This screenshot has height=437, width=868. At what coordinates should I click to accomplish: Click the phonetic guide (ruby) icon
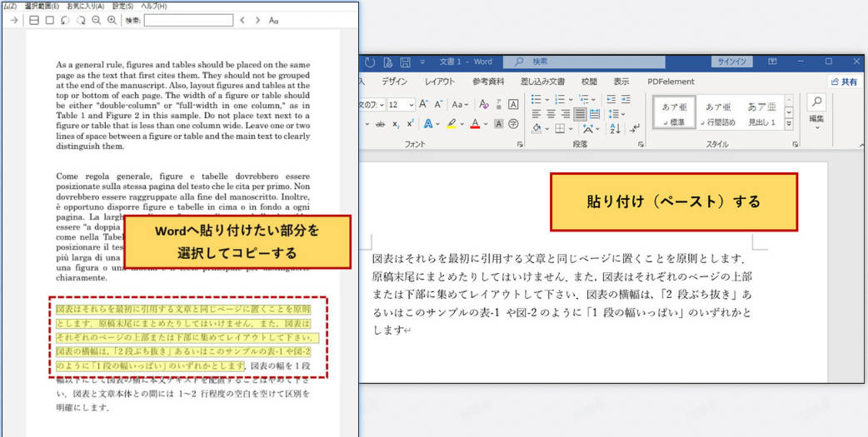pyautogui.click(x=499, y=104)
